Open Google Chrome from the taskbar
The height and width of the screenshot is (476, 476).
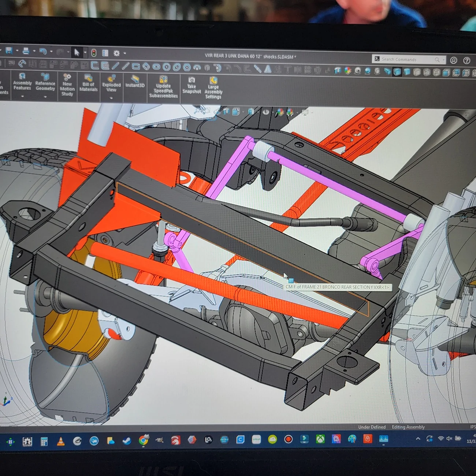tap(144, 441)
